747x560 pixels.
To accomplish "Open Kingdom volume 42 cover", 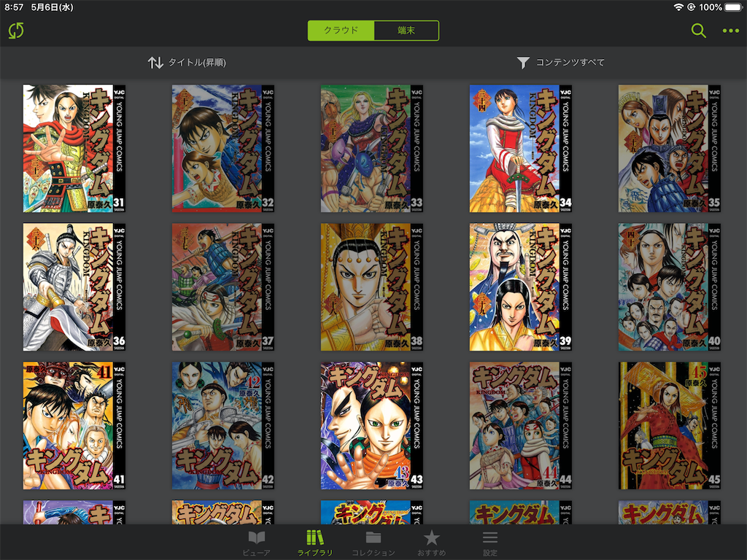I will (223, 426).
